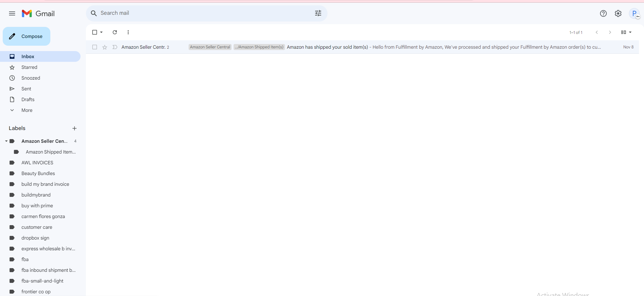Open the Amazon has shipped email subject

point(327,47)
